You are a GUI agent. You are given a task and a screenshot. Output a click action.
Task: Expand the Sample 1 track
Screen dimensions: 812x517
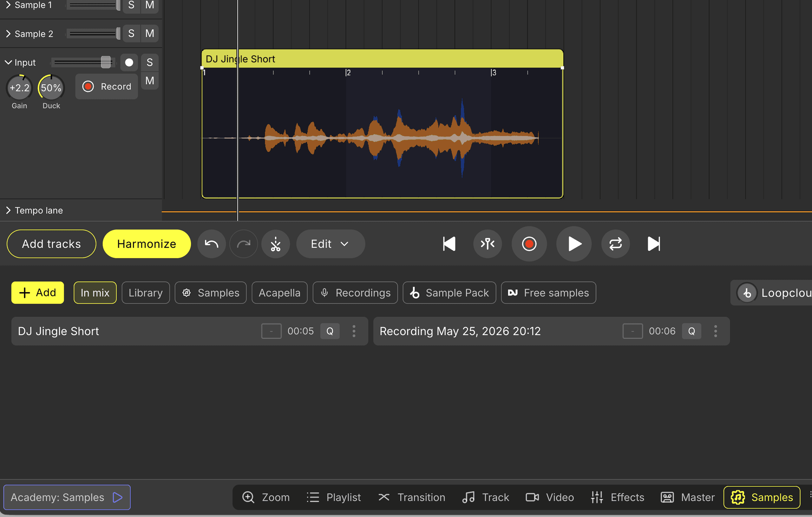pos(9,5)
